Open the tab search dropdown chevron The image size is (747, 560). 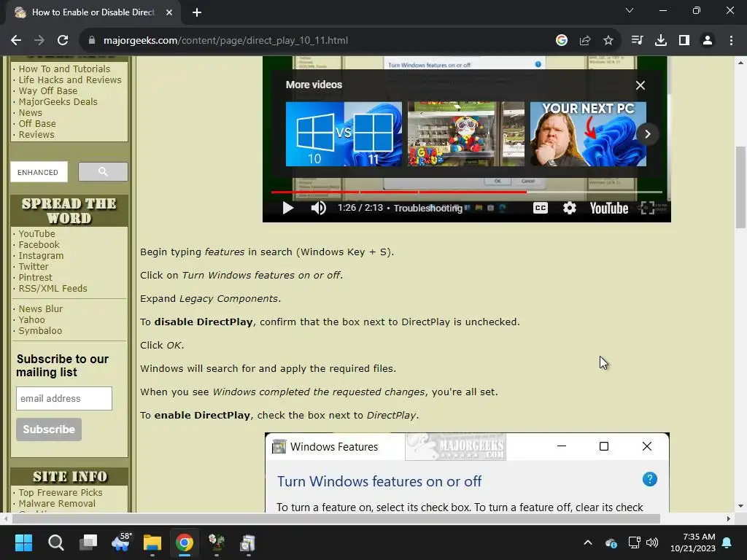pyautogui.click(x=630, y=10)
